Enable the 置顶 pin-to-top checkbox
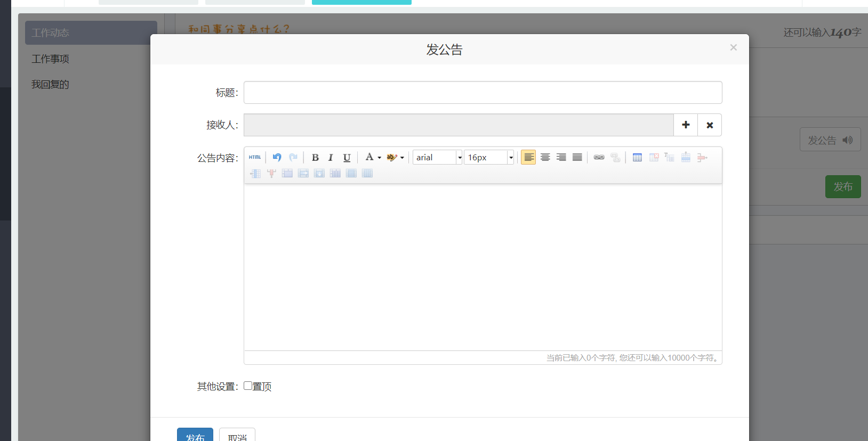 click(248, 386)
